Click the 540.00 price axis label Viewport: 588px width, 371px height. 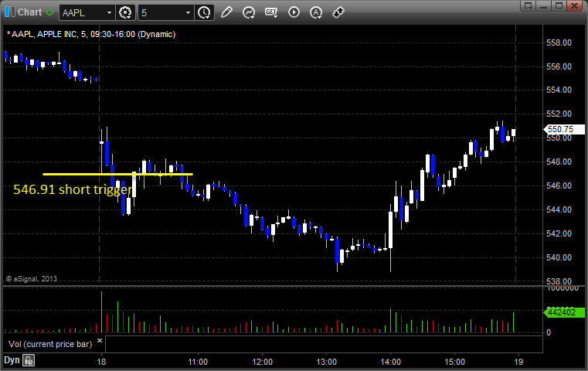point(559,257)
